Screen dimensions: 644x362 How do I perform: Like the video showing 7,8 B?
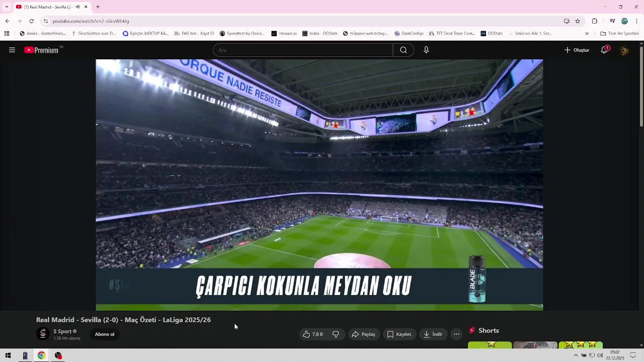pos(313,334)
